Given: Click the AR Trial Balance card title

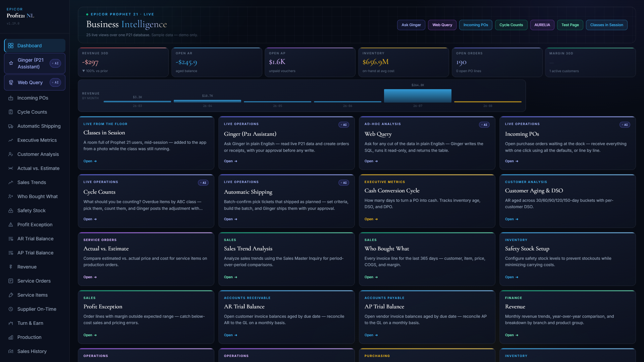Looking at the screenshot, I should click(x=244, y=307).
